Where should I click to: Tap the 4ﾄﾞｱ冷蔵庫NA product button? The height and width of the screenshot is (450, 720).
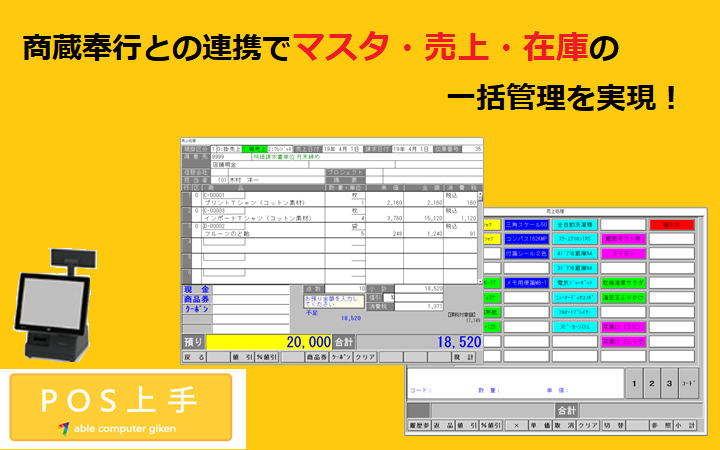(575, 253)
